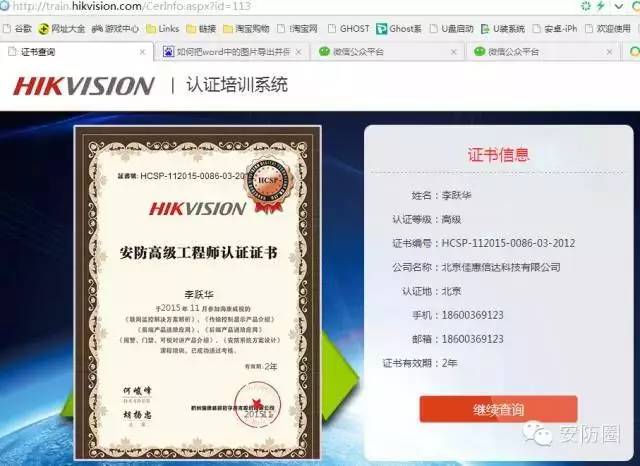Close the second 微信公众平台 tab
The height and width of the screenshot is (466, 640).
(609, 52)
